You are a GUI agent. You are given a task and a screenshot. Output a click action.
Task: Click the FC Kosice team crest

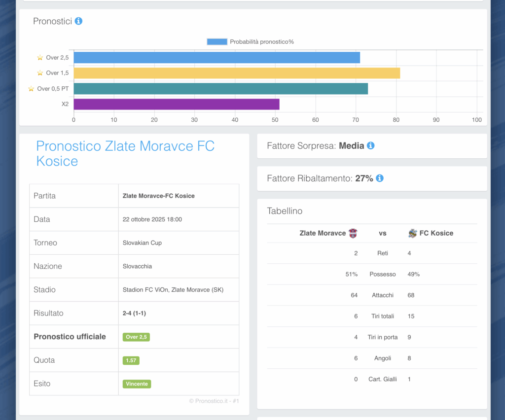[x=412, y=233]
